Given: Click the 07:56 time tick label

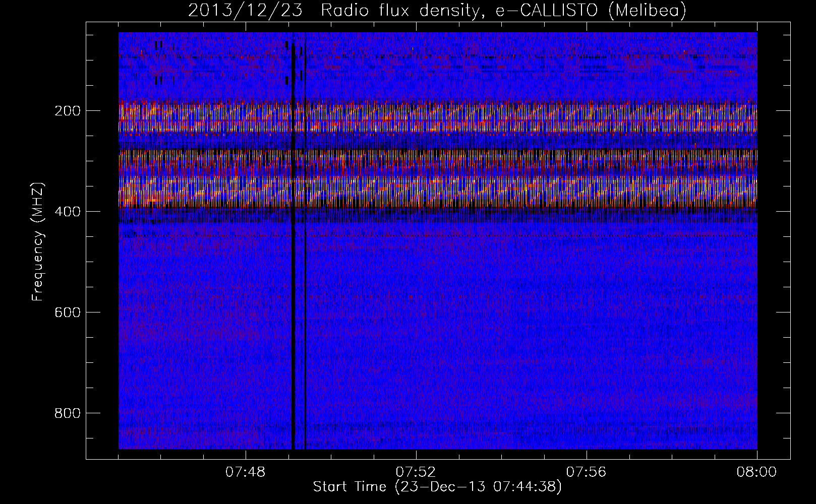Looking at the screenshot, I should click(586, 472).
